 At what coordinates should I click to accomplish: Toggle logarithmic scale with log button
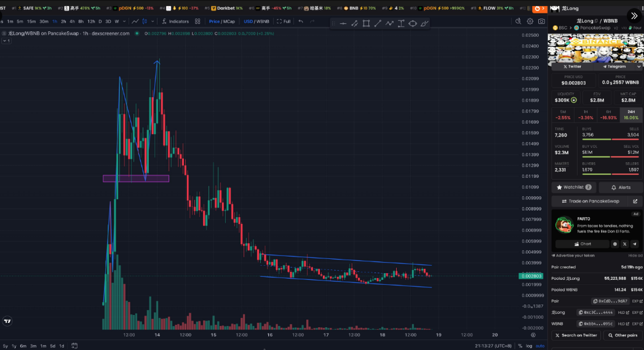click(530, 346)
